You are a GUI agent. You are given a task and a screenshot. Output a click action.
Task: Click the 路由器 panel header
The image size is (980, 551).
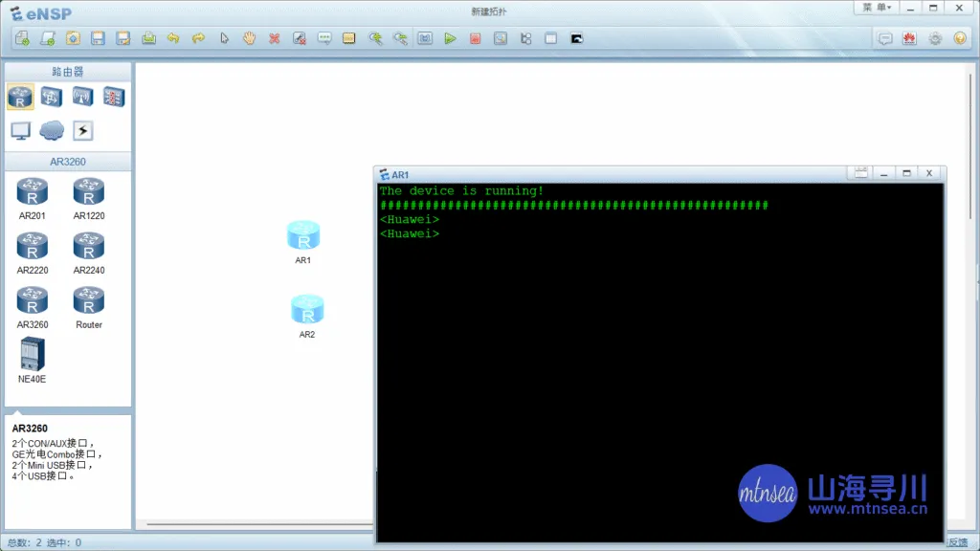tap(68, 71)
